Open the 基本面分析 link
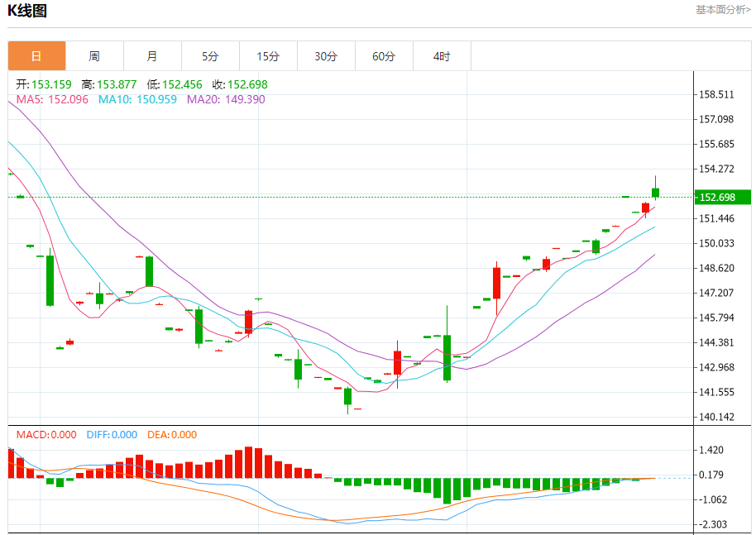 coord(723,10)
